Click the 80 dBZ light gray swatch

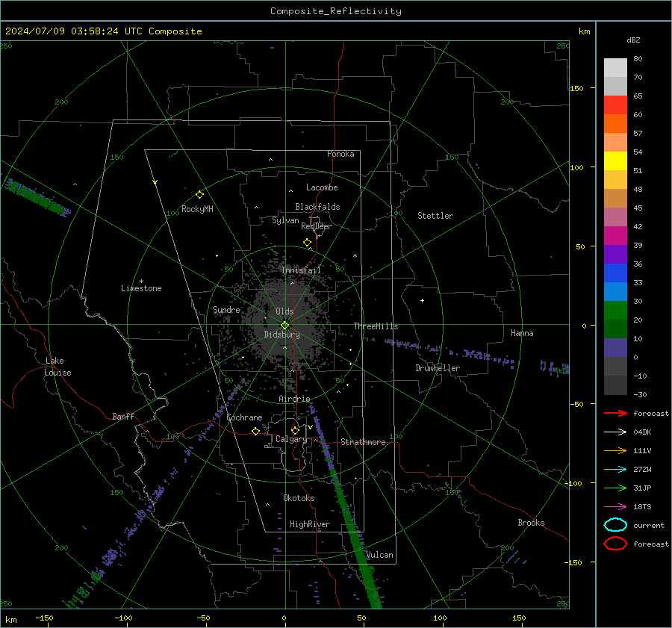615,67
